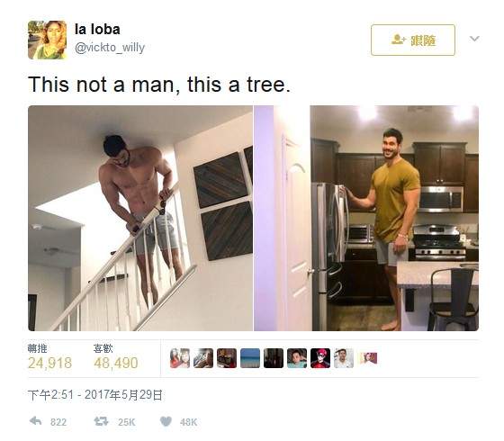
Task: Open the la loba display name
Action: coord(97,30)
